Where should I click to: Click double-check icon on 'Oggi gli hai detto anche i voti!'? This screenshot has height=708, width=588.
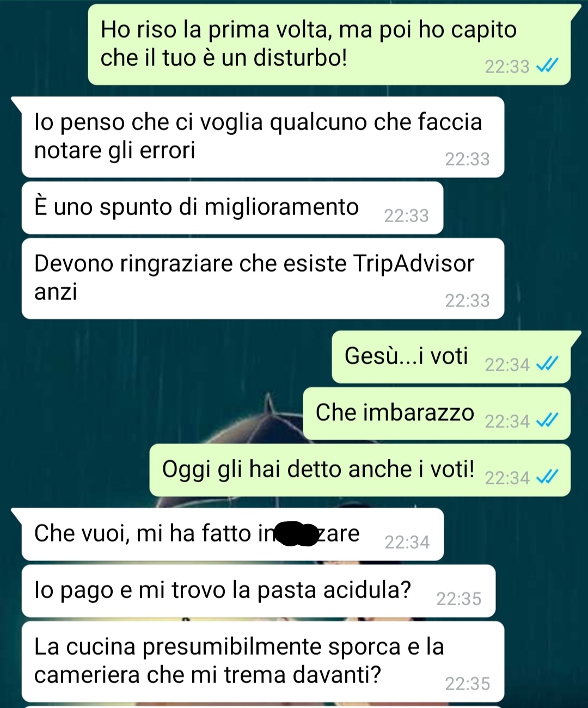tap(547, 477)
